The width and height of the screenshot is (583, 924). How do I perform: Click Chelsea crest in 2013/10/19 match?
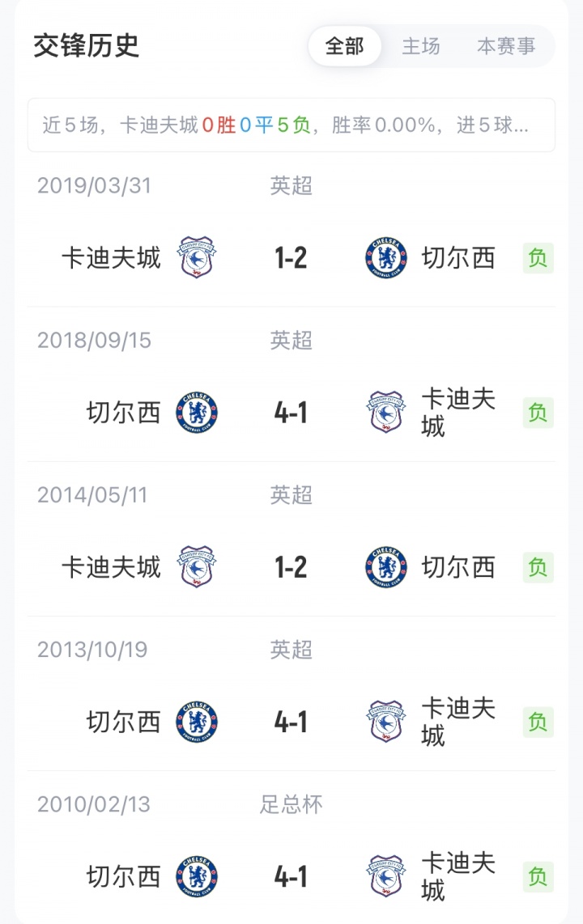[x=197, y=722]
